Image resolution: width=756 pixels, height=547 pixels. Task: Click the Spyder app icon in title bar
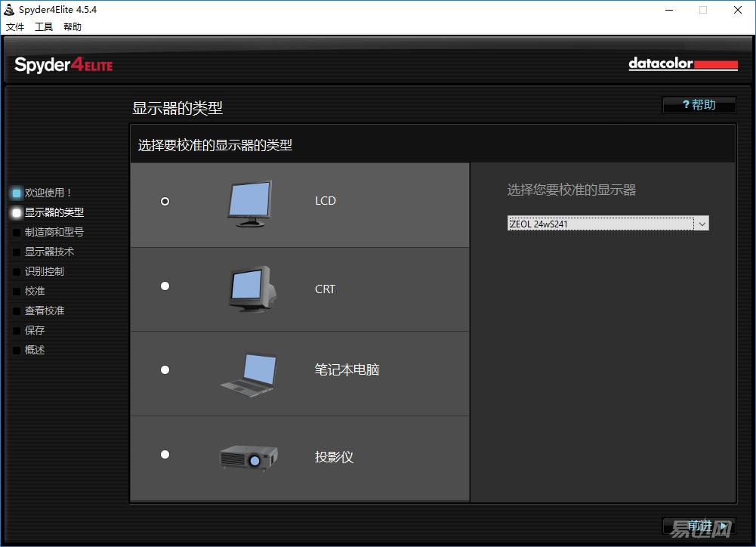9,10
